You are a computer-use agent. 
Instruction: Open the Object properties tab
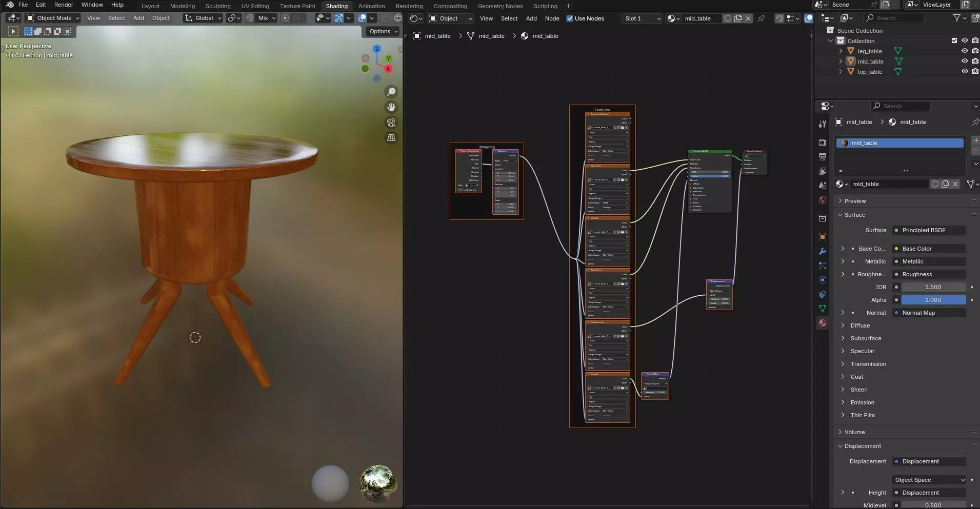(x=823, y=237)
